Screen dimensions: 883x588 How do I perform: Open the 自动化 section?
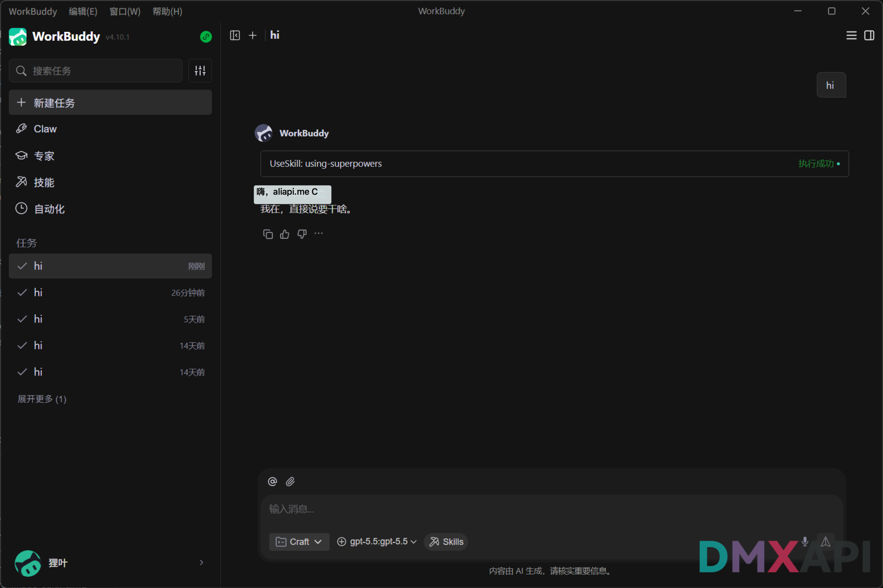click(110, 209)
